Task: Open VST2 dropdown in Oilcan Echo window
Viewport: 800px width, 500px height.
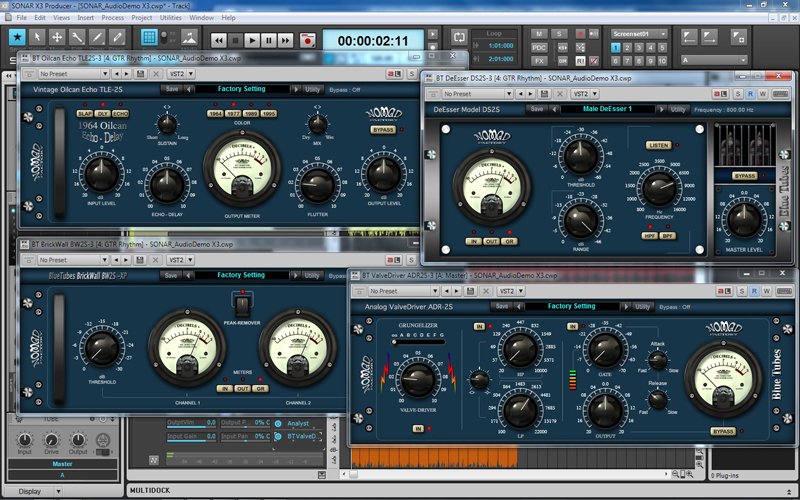Action: coord(181,74)
